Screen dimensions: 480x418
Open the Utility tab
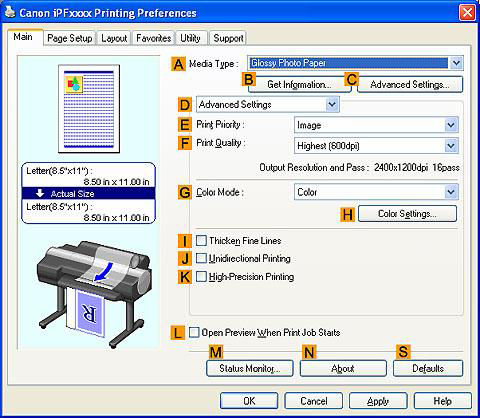[190, 38]
